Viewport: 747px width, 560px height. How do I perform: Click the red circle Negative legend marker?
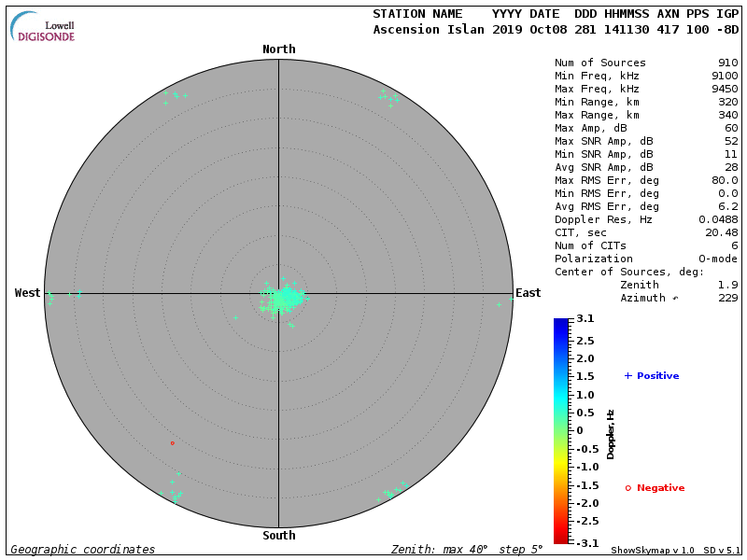click(x=627, y=488)
